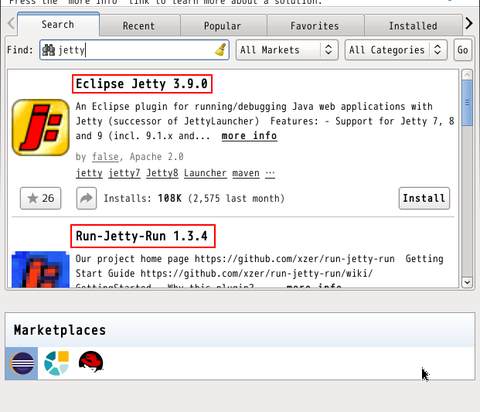
Task: Switch to the Installed tab
Action: click(x=413, y=26)
